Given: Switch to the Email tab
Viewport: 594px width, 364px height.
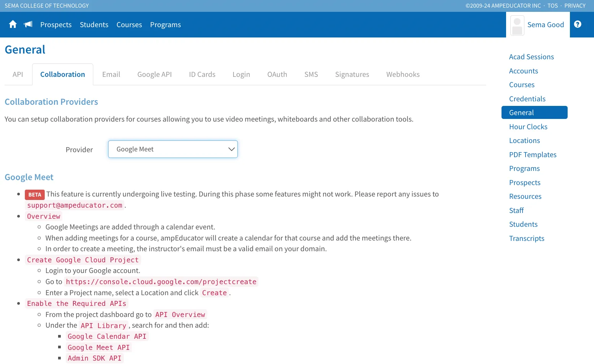Looking at the screenshot, I should pyautogui.click(x=111, y=74).
